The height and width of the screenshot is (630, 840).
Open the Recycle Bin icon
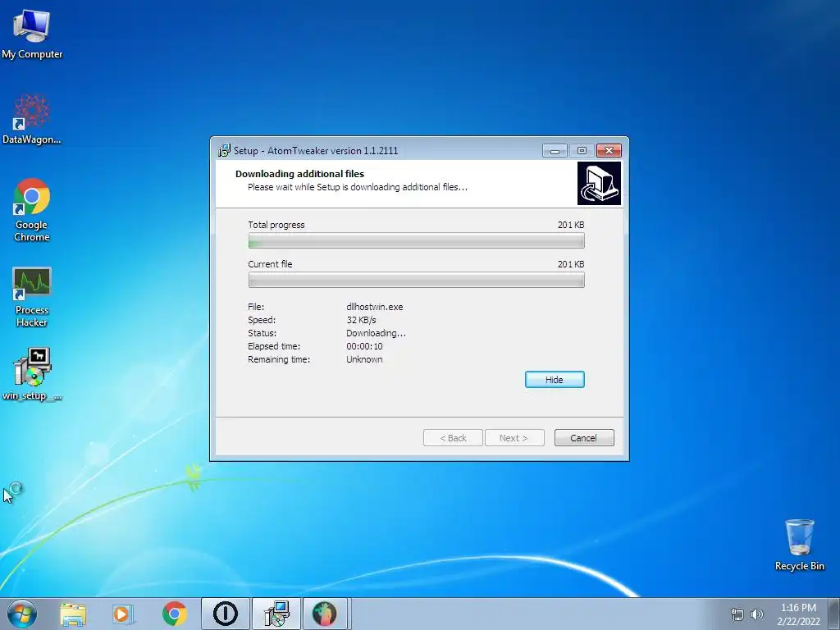pyautogui.click(x=799, y=545)
